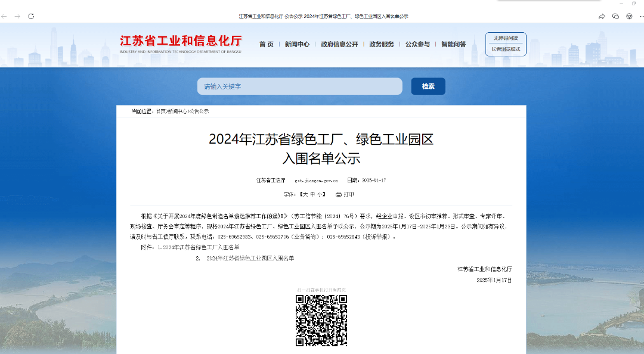Viewport: 644px width, 354px height.
Task: Open the 新闻中心 navigation menu
Action: click(297, 44)
